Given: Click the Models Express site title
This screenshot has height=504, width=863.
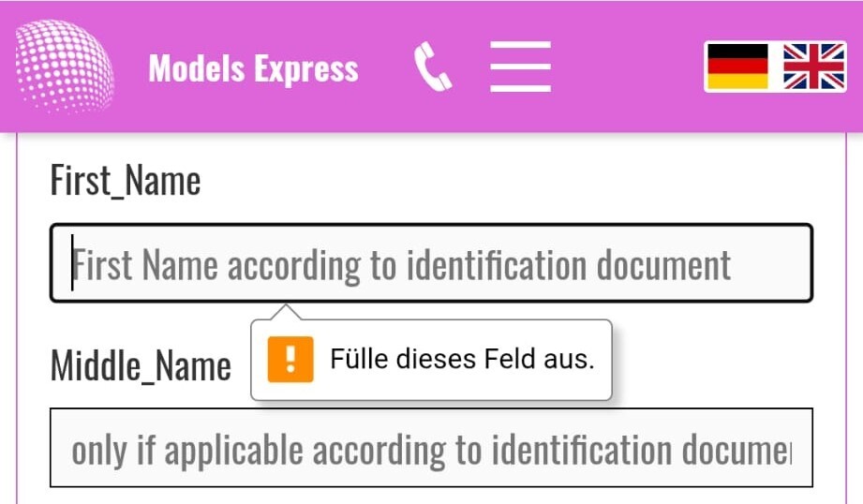Looking at the screenshot, I should click(253, 68).
